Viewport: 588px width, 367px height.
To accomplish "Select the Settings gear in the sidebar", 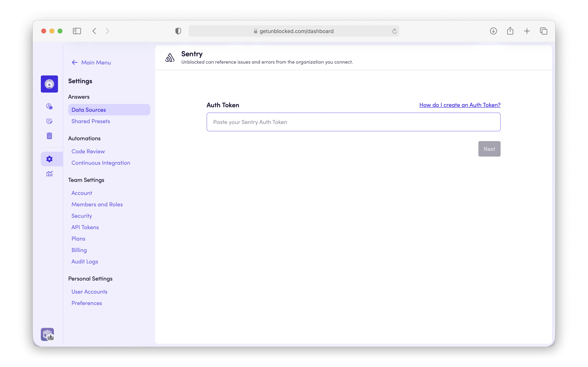I will click(x=49, y=159).
